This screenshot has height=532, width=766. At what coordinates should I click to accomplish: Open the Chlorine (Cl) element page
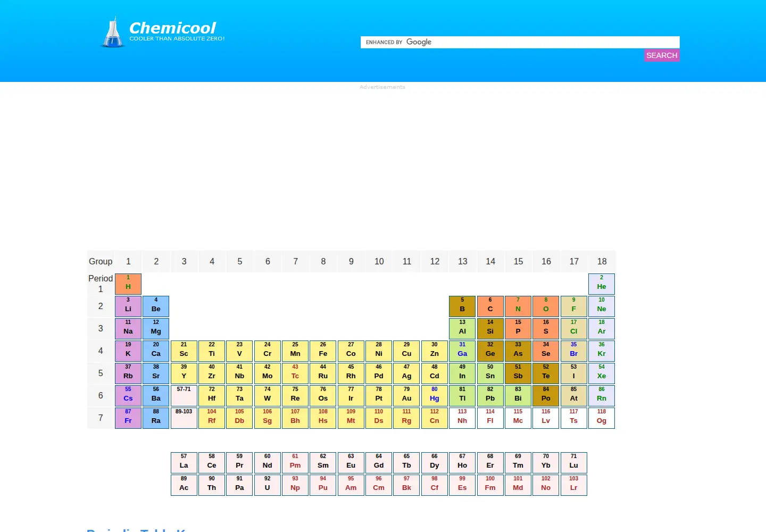click(x=574, y=329)
